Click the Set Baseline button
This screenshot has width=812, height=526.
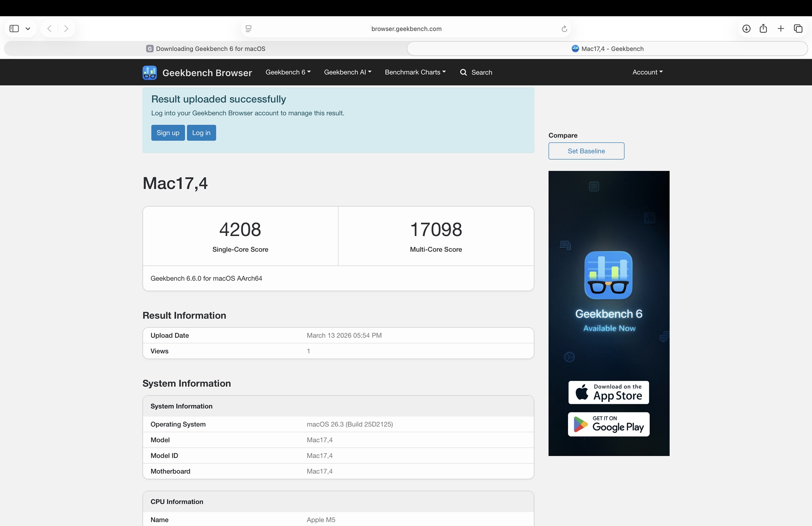pyautogui.click(x=586, y=151)
